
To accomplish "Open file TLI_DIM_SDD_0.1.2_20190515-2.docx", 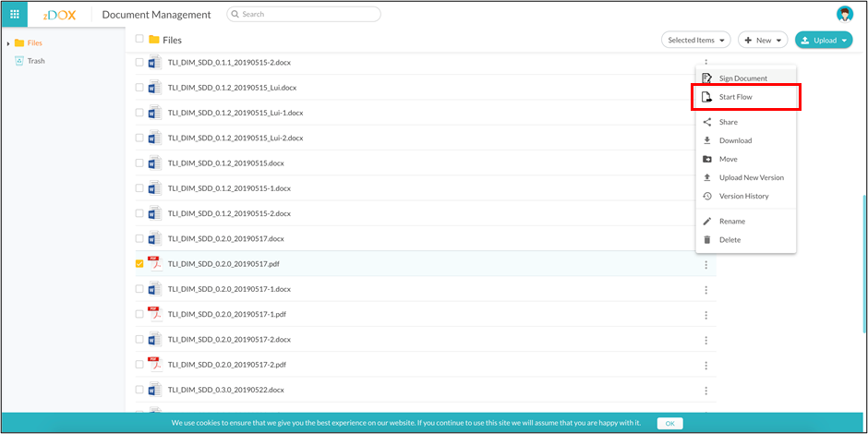I will click(229, 213).
